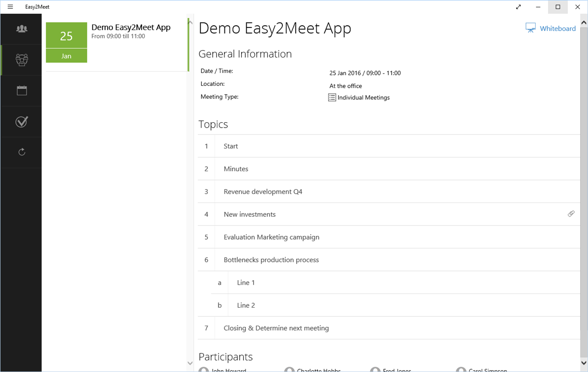This screenshot has height=372, width=588.
Task: Open the hamburger menu
Action: point(10,7)
